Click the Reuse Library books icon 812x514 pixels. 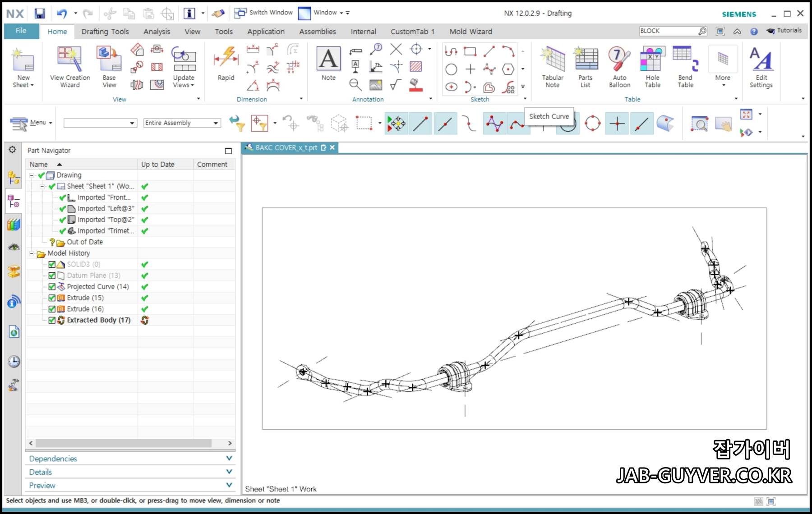[x=14, y=224]
